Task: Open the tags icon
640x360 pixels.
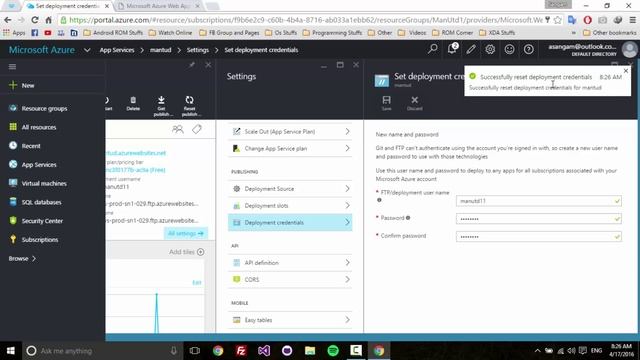Action: (x=197, y=129)
